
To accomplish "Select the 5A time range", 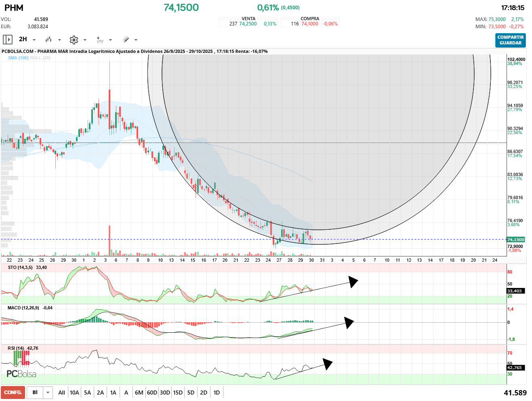I will pyautogui.click(x=87, y=393).
